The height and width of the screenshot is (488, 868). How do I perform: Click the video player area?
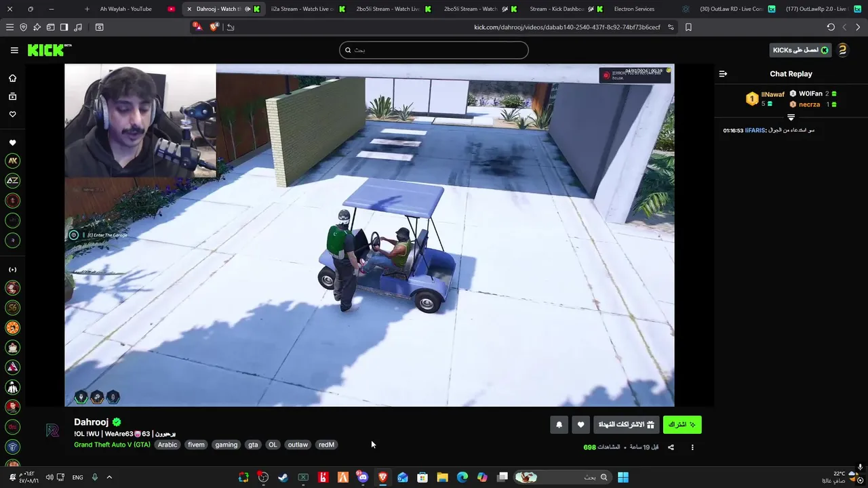[x=370, y=235]
